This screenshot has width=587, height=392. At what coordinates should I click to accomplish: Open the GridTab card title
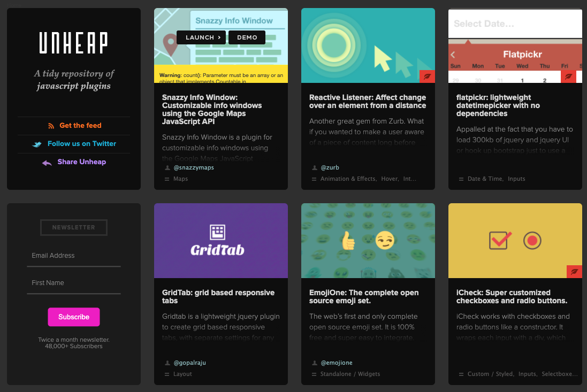click(x=218, y=297)
